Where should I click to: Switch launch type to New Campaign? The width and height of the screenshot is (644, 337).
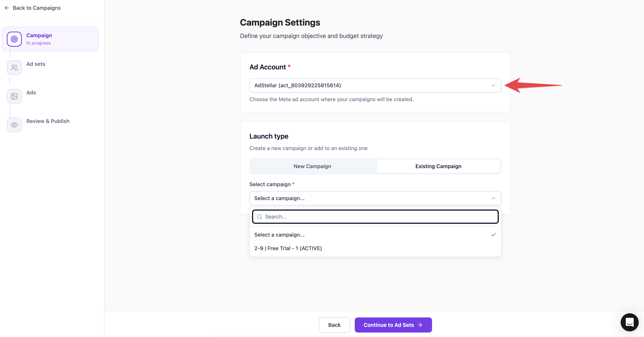tap(312, 166)
